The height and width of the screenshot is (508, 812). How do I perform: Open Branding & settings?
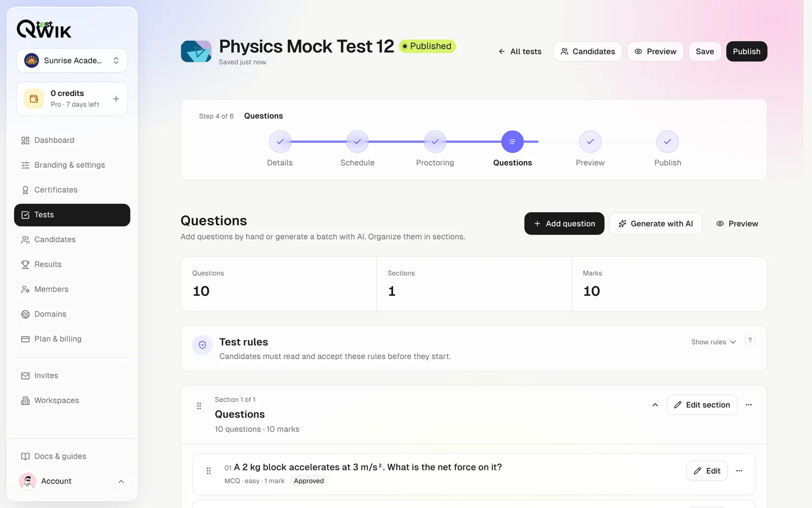click(x=72, y=165)
